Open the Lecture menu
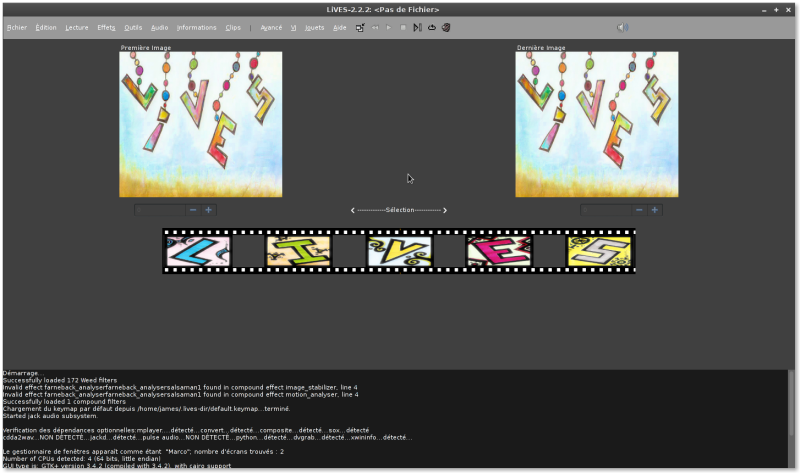Screen dimensions: 800x473 (x=77, y=28)
